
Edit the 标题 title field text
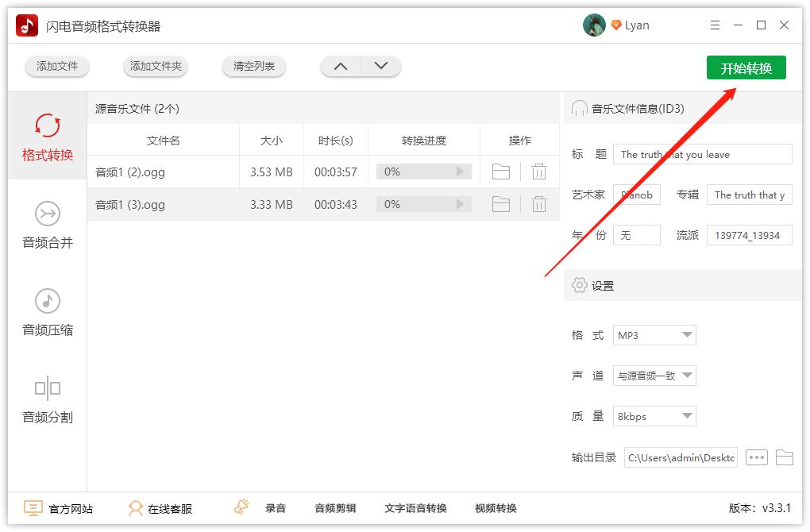coord(702,154)
